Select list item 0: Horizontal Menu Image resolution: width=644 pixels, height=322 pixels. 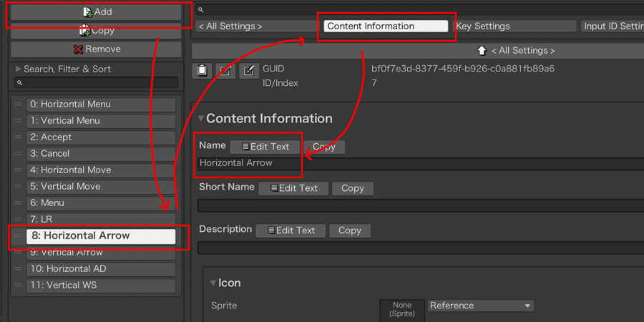click(101, 104)
